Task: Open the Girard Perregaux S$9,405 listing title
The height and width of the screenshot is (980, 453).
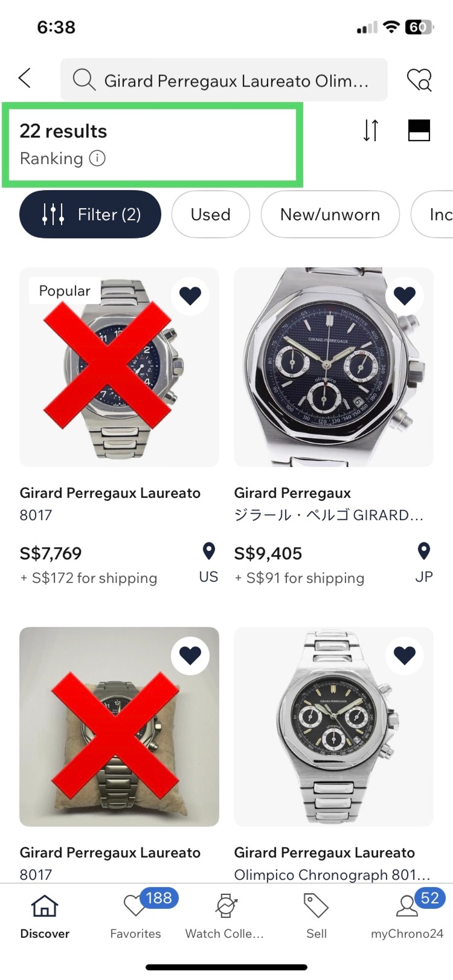Action: [x=292, y=493]
